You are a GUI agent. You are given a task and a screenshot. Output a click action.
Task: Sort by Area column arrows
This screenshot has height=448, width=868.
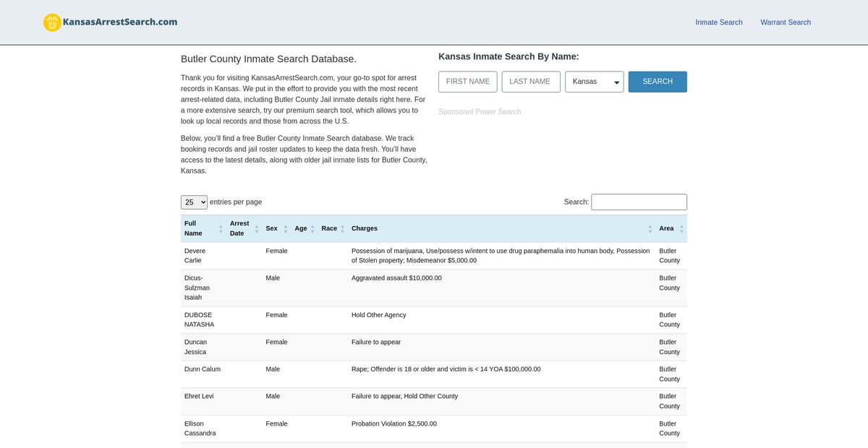coord(681,229)
